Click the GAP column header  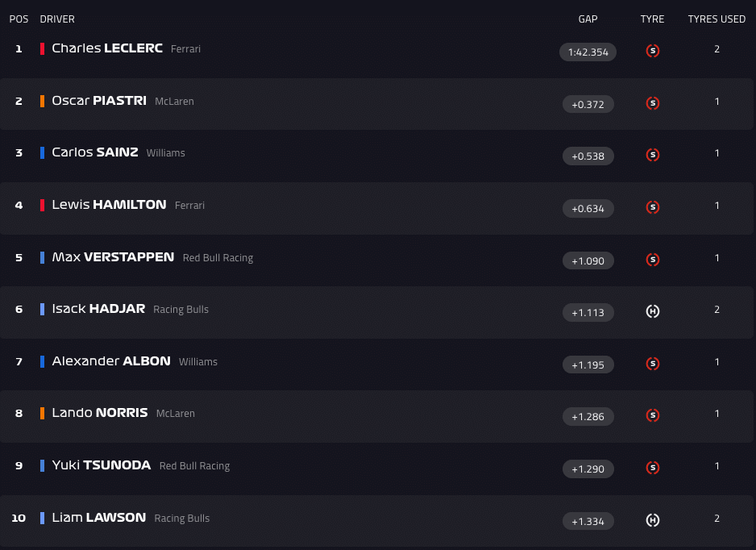coord(588,19)
